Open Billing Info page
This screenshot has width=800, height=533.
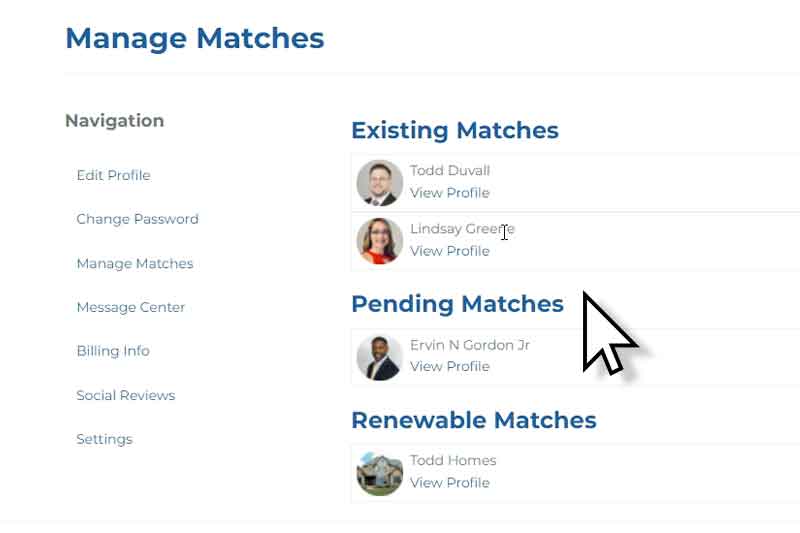tap(113, 351)
